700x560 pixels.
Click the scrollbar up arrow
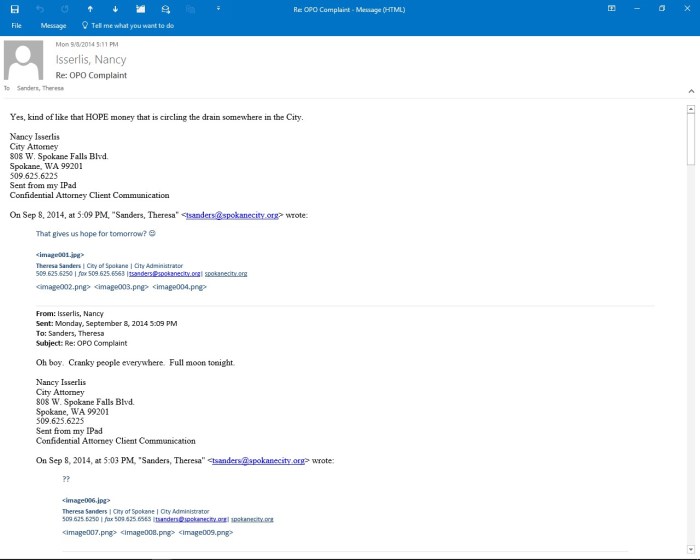pyautogui.click(x=691, y=108)
